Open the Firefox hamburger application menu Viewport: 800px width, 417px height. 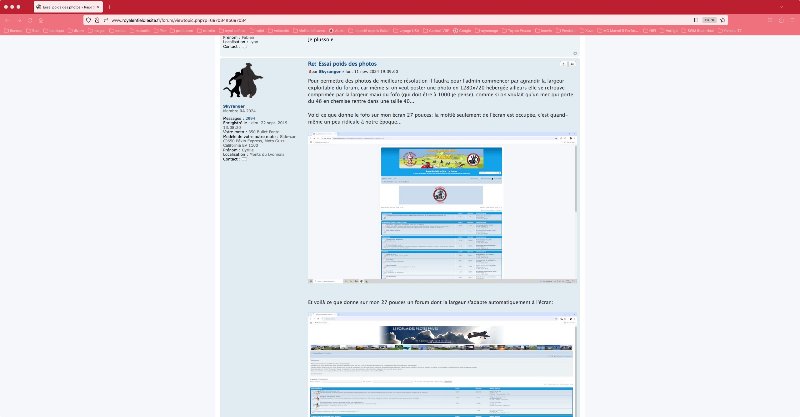coord(792,19)
